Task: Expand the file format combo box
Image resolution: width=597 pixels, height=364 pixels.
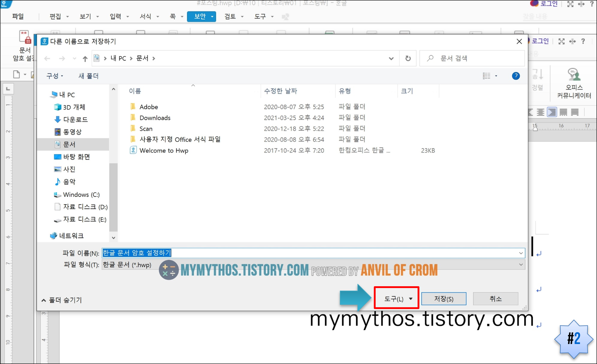Action: 520,265
